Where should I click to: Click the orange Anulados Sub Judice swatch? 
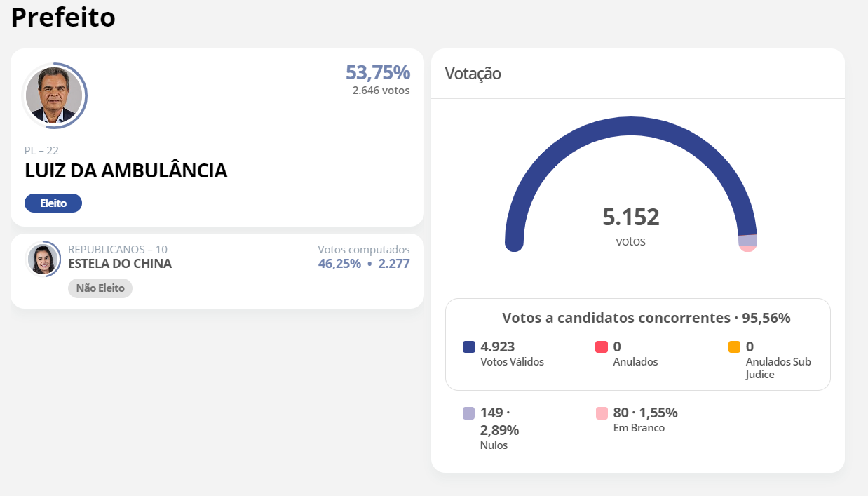(734, 347)
